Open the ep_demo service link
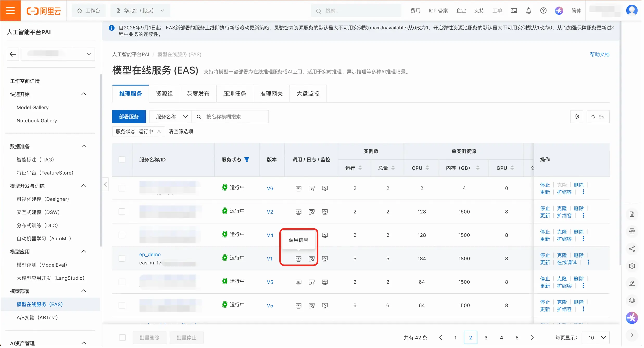644x348 pixels. (x=150, y=255)
